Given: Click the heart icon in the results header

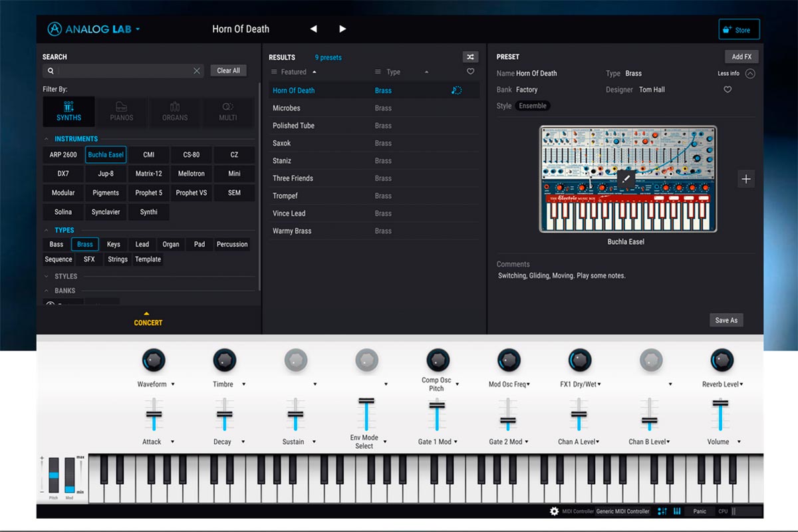Looking at the screenshot, I should point(470,72).
